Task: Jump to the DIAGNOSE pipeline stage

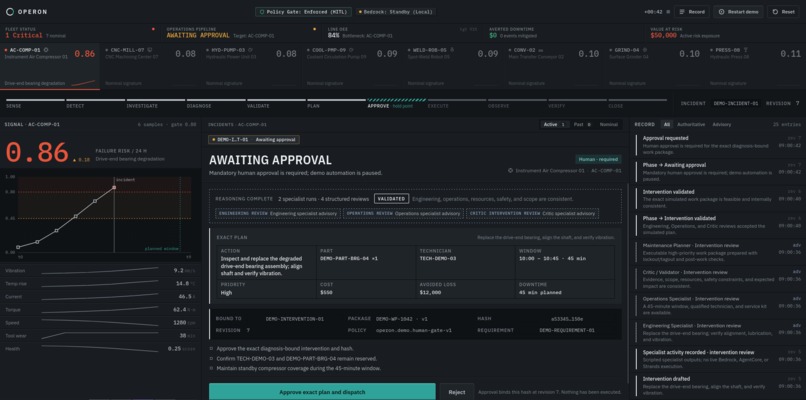Action: [216, 103]
